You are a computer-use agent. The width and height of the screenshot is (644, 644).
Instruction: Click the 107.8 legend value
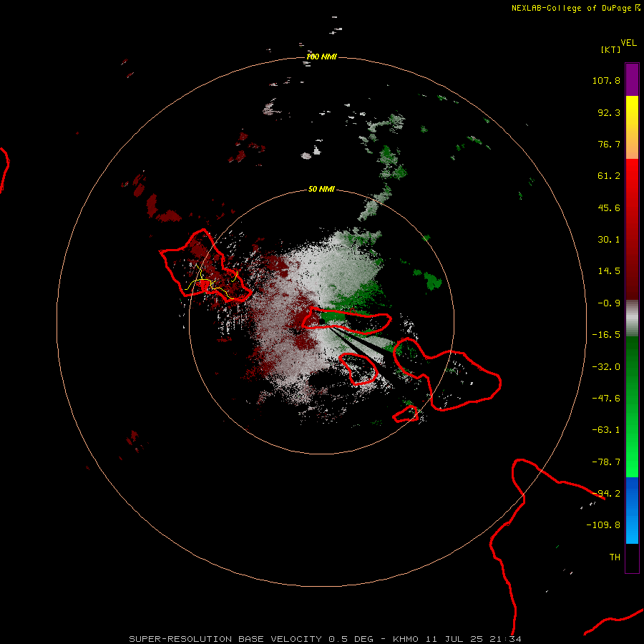pyautogui.click(x=606, y=80)
